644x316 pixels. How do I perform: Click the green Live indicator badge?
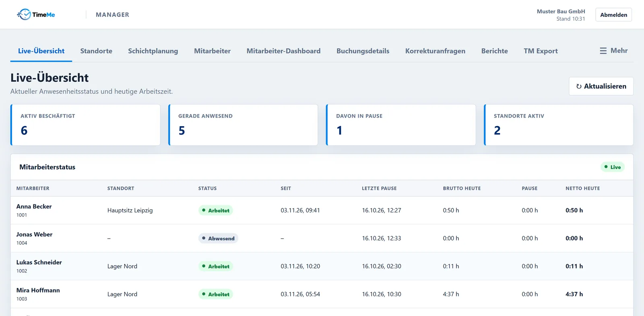click(613, 167)
